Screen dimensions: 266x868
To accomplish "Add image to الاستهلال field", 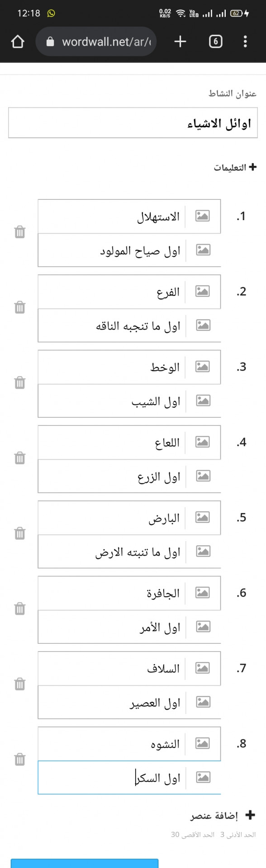I will pos(203,216).
